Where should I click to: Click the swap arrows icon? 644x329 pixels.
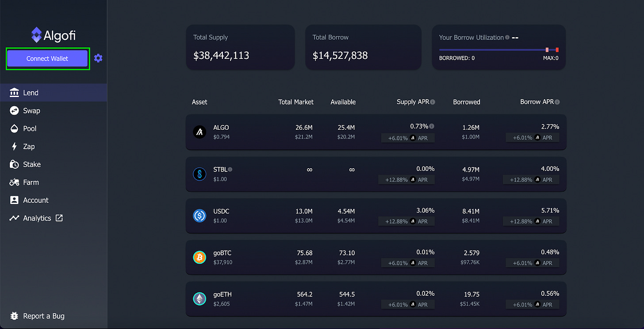pos(15,111)
